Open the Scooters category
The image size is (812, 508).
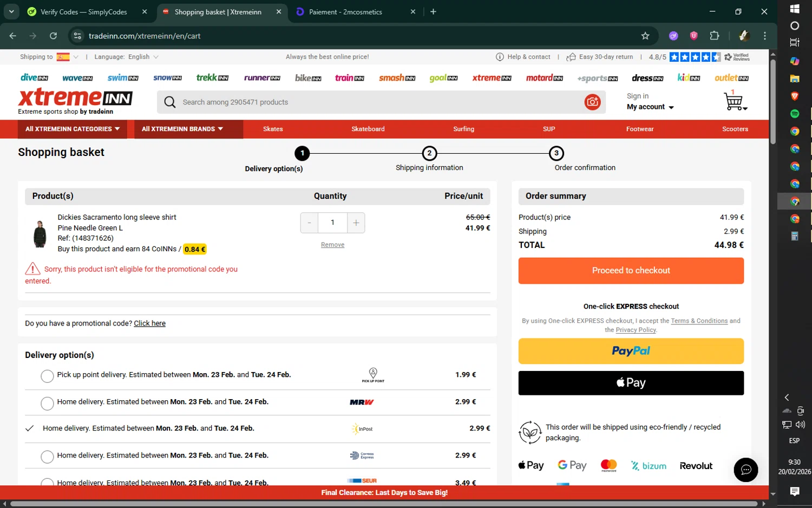[x=735, y=129]
